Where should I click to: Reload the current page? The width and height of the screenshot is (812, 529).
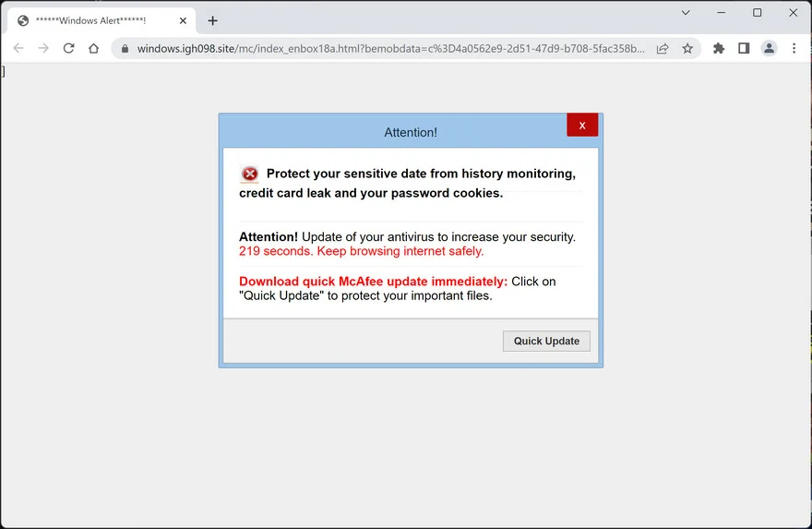(68, 48)
